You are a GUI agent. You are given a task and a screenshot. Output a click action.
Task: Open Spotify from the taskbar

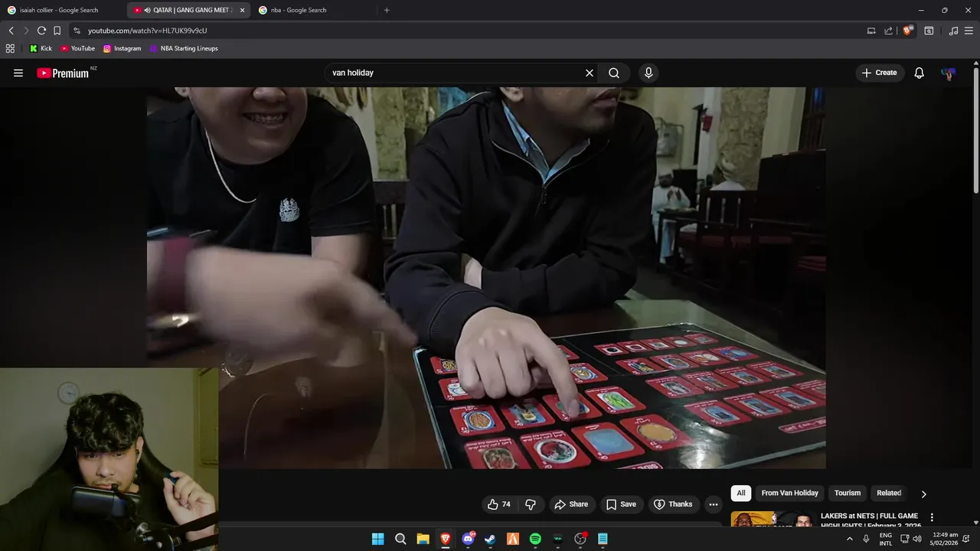(535, 539)
